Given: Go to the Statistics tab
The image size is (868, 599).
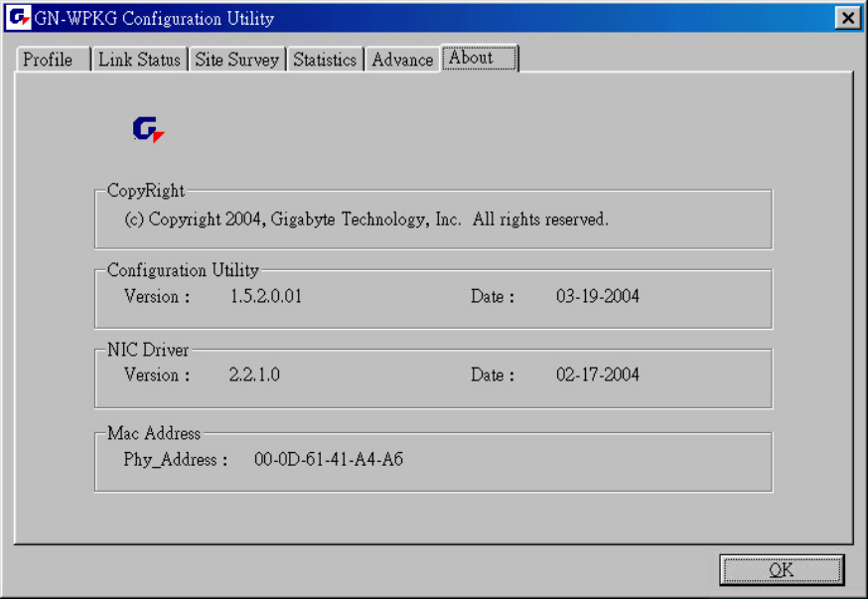Looking at the screenshot, I should 325,60.
